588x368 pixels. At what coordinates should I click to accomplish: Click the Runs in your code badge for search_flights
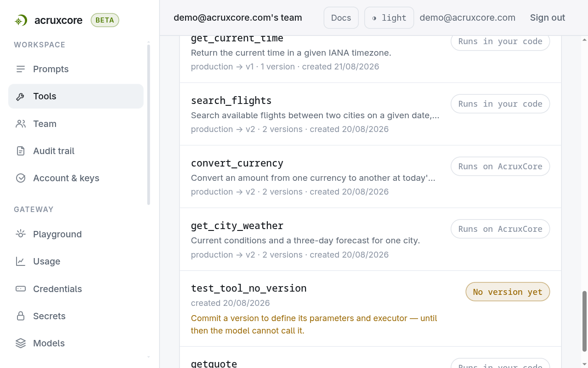[x=500, y=104]
